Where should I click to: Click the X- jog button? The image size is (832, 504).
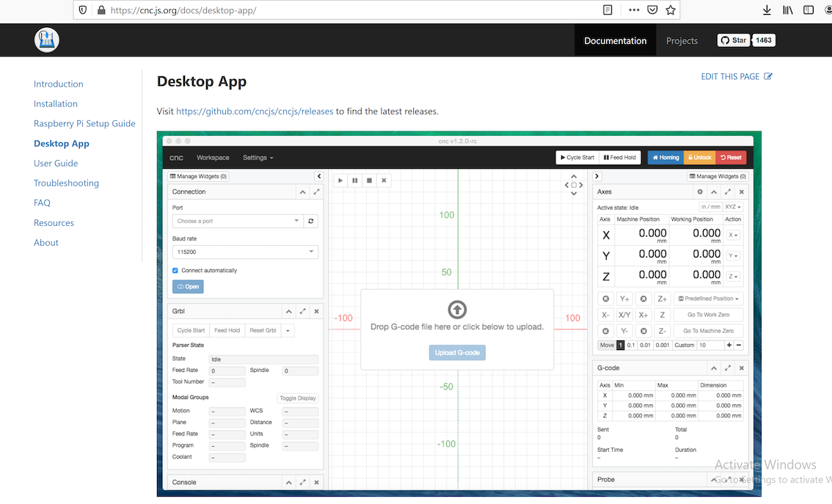(x=605, y=315)
